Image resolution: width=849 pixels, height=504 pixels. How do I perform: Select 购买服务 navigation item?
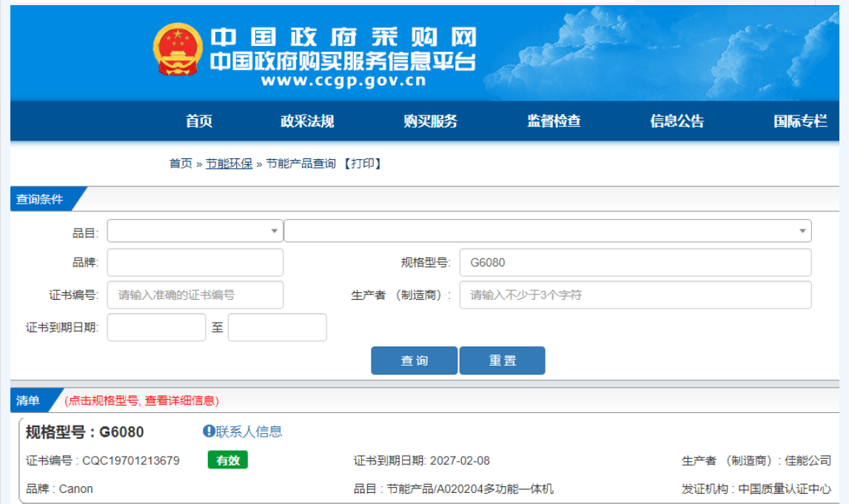431,121
